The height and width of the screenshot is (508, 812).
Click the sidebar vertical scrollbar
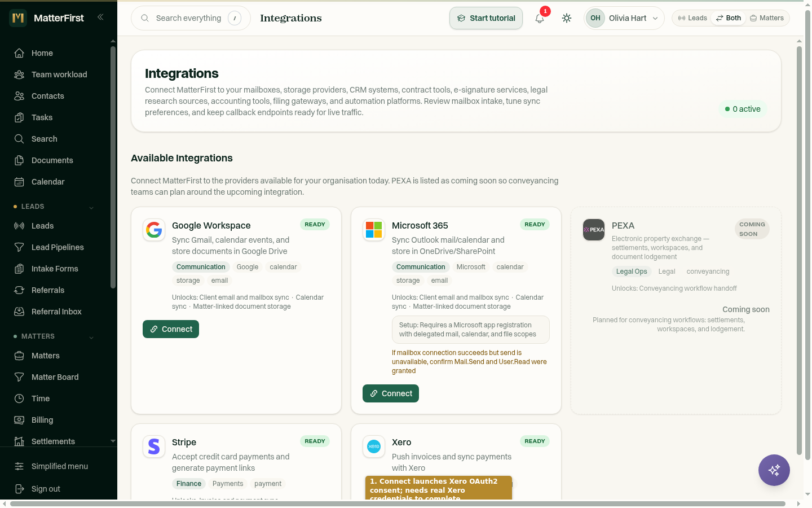point(113,167)
